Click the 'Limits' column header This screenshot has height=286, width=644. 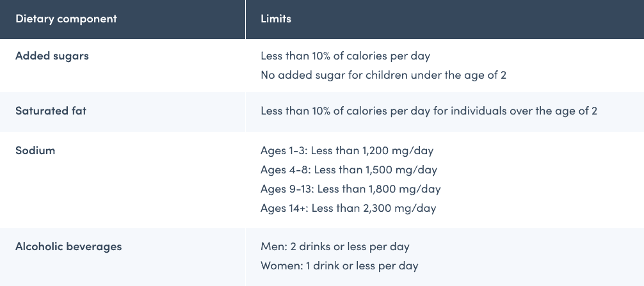[x=276, y=19]
